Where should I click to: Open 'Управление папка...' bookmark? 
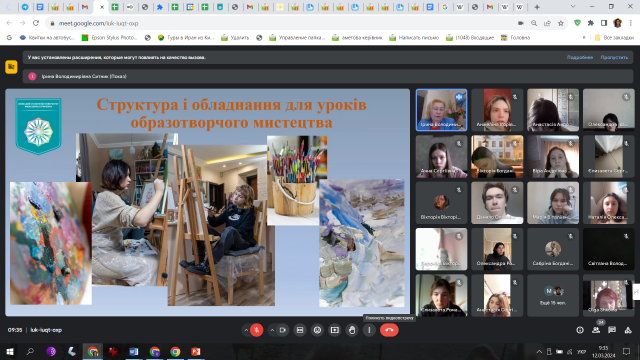[297, 38]
